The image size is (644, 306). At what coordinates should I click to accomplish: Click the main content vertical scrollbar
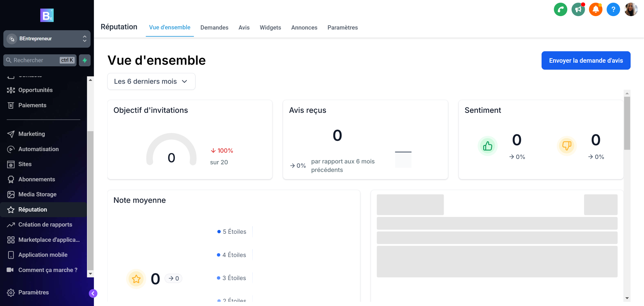(627, 123)
